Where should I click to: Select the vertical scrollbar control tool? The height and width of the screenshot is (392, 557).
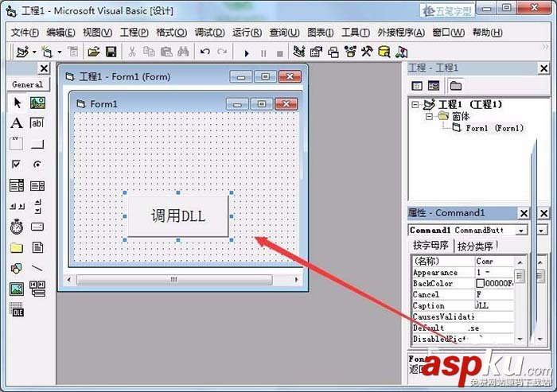(x=37, y=206)
